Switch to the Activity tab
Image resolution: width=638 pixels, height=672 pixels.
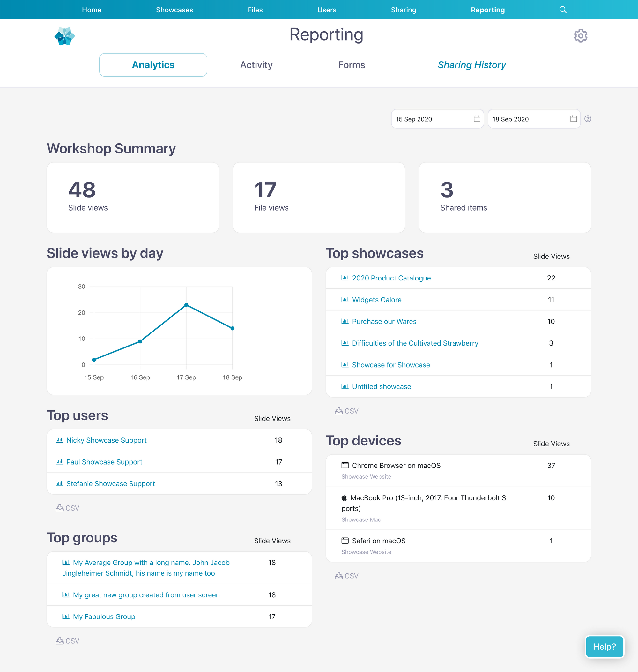click(256, 65)
